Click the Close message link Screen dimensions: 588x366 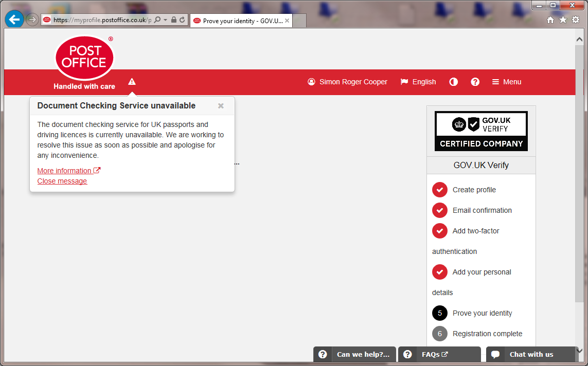tap(62, 181)
